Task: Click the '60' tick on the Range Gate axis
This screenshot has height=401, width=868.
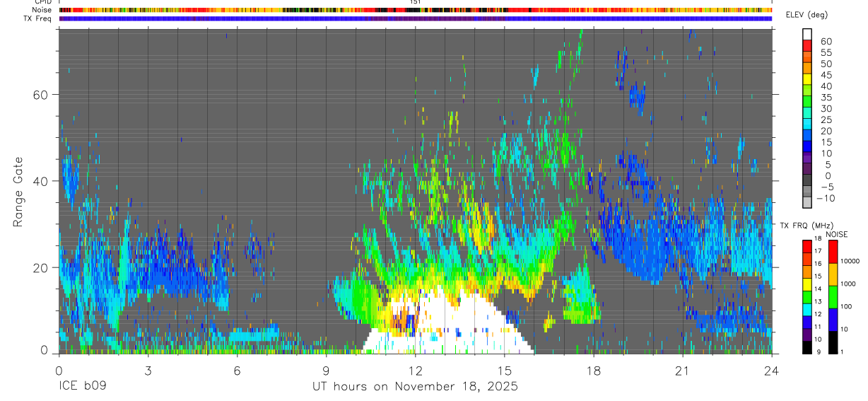Action: tap(41, 95)
